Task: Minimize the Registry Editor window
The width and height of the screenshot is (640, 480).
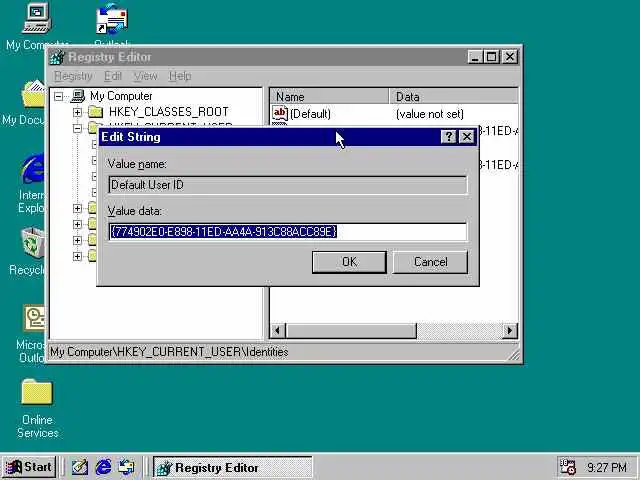Action: click(475, 56)
